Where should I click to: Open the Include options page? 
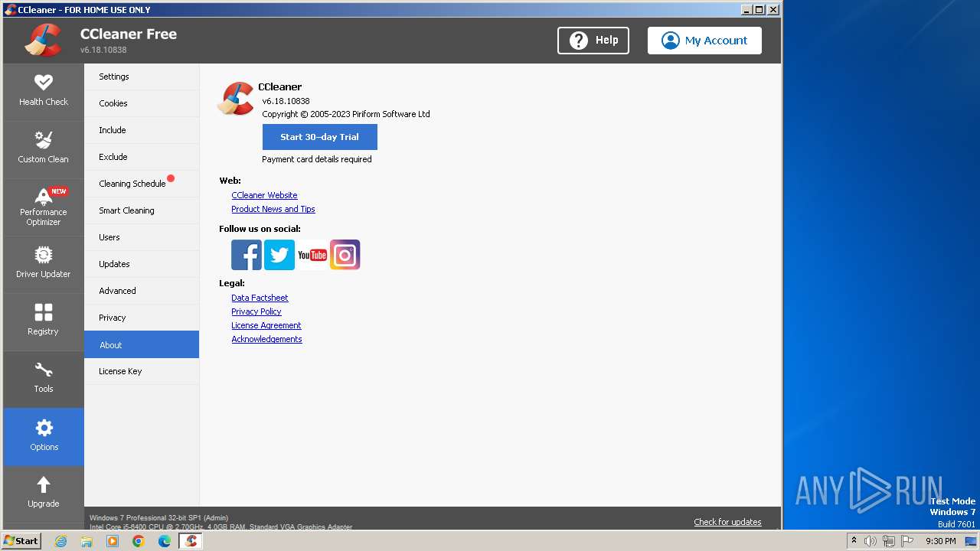(x=142, y=130)
